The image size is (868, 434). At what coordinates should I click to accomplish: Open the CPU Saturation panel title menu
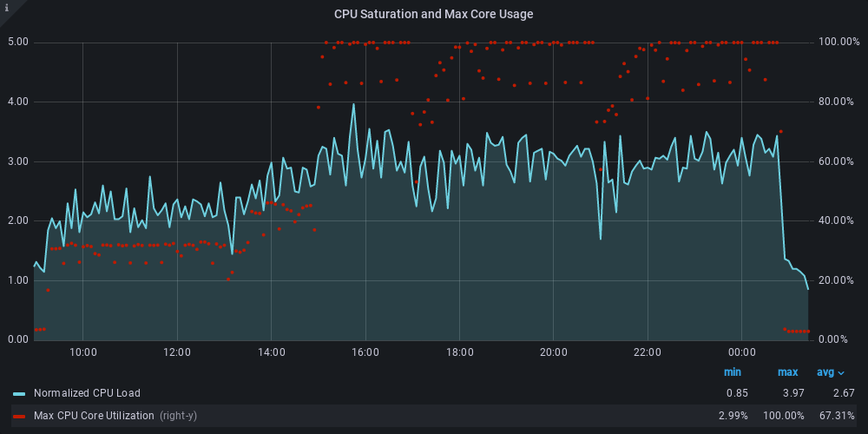click(x=433, y=14)
